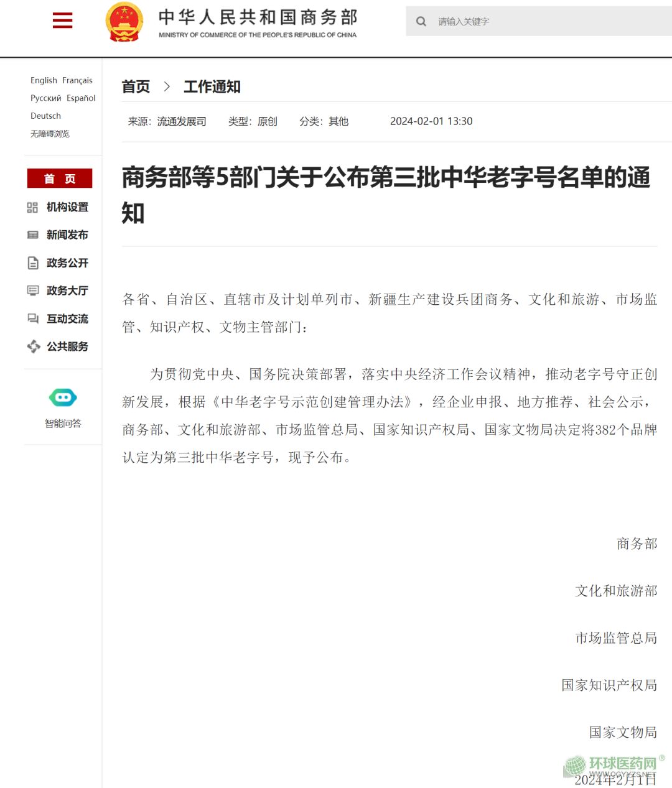Switch language to Français
Screen dimensions: 672x788
coord(77,80)
